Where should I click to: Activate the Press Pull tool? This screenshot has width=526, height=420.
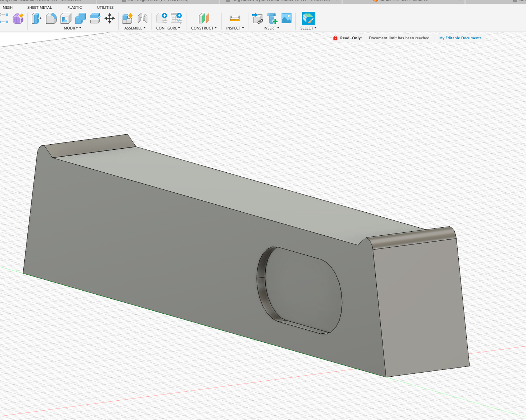[x=36, y=18]
